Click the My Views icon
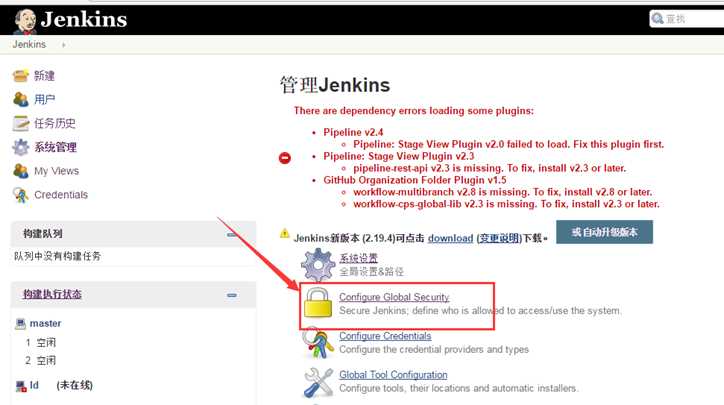Image resolution: width=724 pixels, height=405 pixels. click(20, 171)
